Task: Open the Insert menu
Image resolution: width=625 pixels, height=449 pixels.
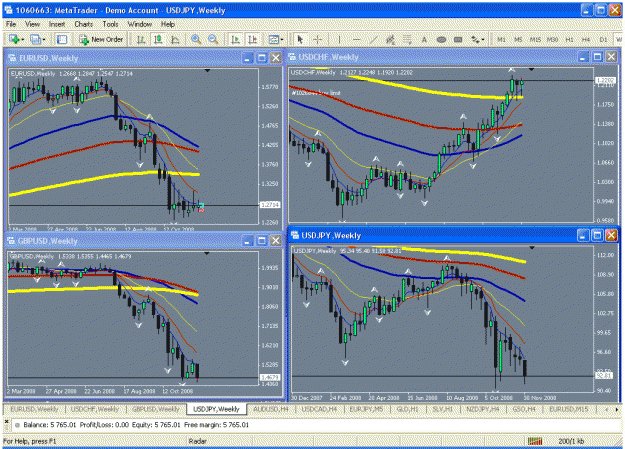Action: point(57,24)
